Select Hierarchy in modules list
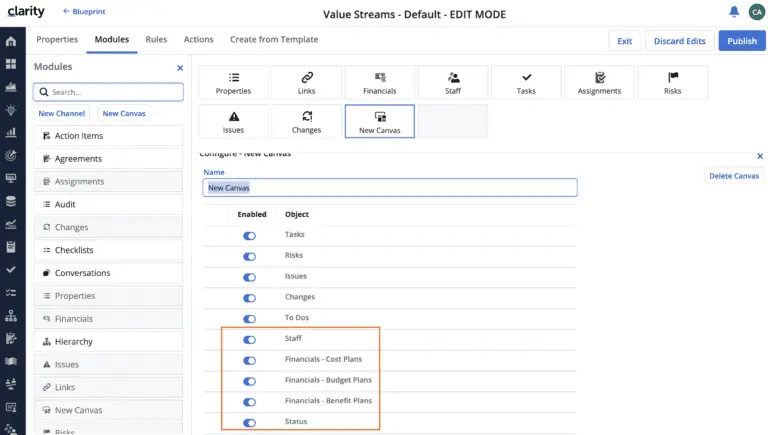This screenshot has height=435, width=768. (x=108, y=342)
